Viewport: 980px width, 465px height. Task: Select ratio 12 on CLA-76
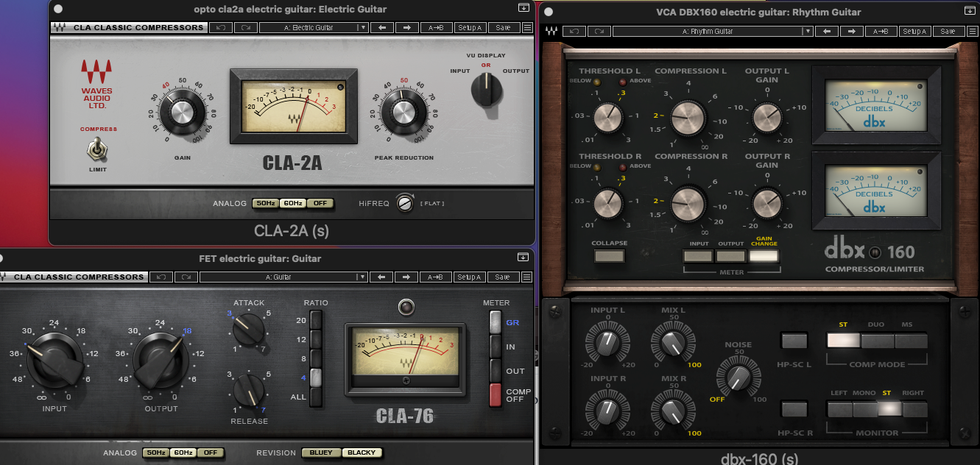tap(316, 339)
